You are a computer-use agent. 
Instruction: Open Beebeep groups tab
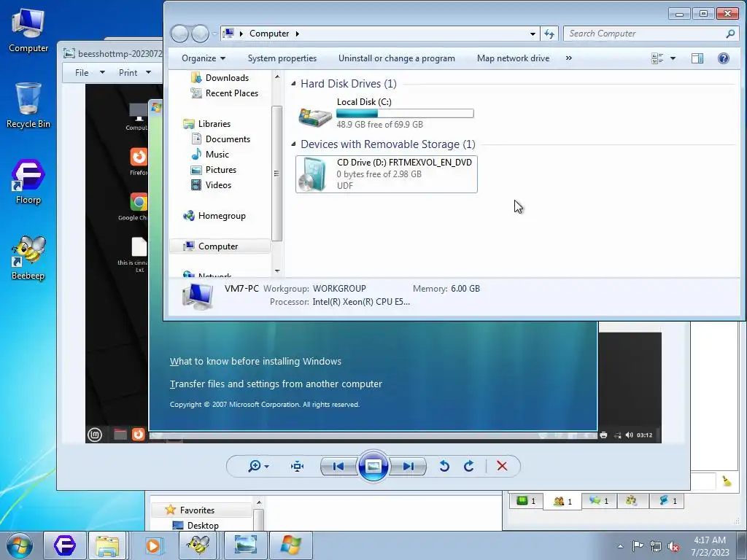[631, 500]
